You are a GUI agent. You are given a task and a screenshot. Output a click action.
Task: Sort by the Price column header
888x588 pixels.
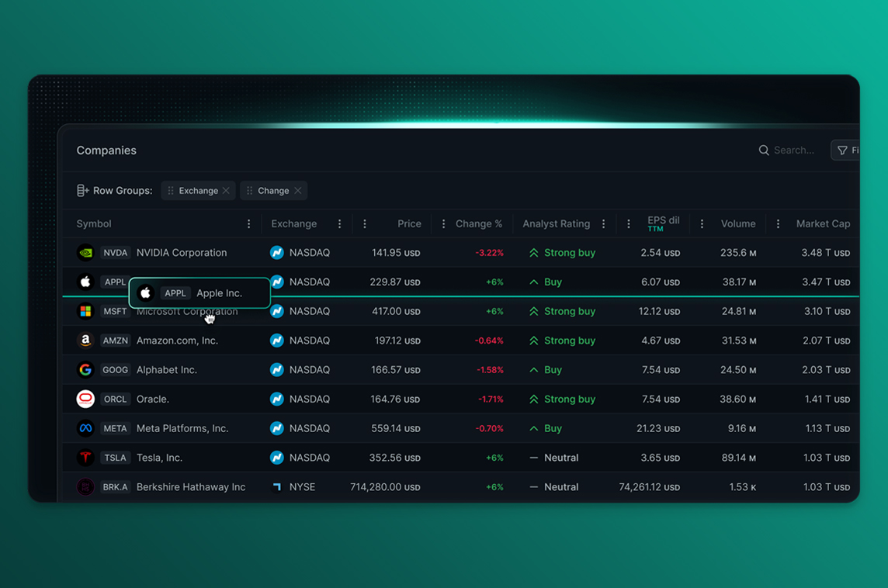409,223
